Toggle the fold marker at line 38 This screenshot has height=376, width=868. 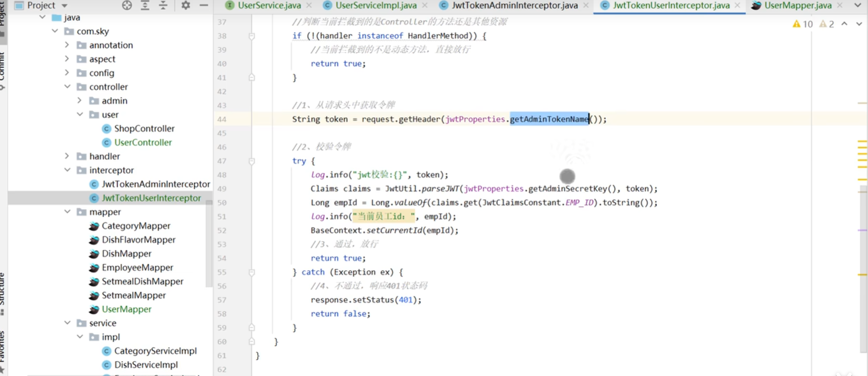click(x=252, y=36)
